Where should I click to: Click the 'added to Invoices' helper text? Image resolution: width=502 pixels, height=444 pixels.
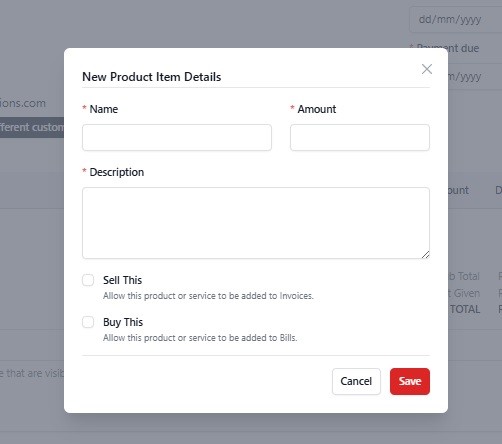208,296
